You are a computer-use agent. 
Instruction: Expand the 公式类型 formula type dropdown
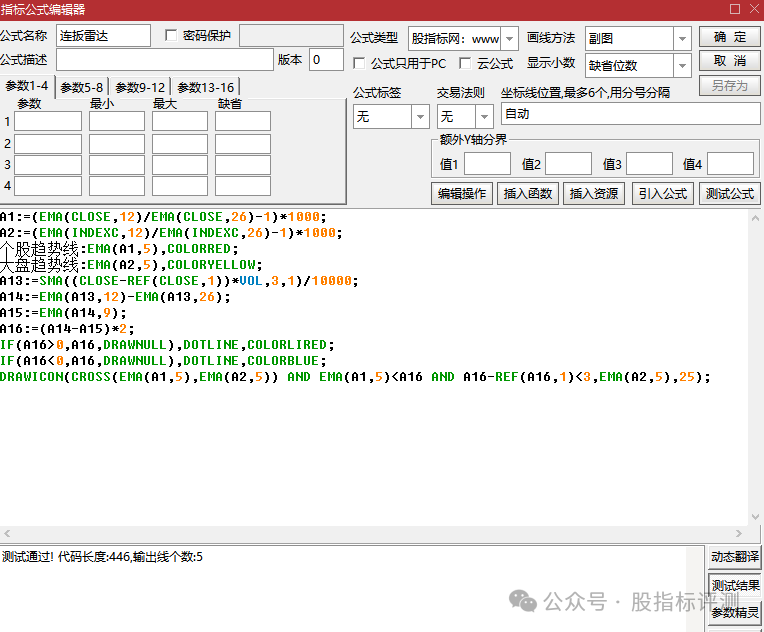click(x=510, y=38)
